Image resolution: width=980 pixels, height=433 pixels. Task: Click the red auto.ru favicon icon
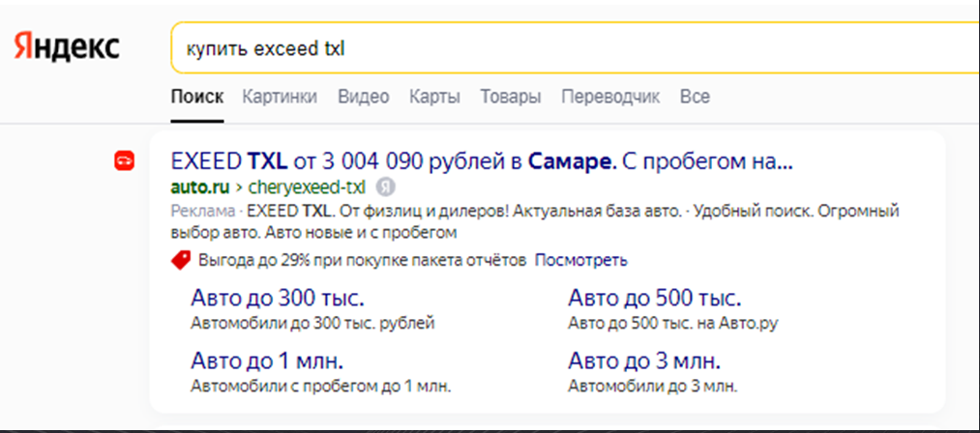click(x=124, y=162)
